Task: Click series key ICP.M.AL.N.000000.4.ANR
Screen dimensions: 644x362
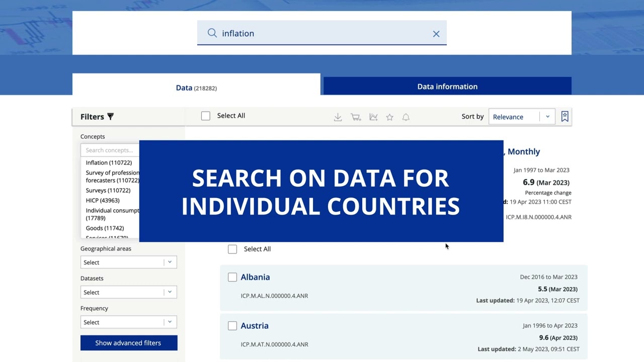Action: click(x=274, y=296)
